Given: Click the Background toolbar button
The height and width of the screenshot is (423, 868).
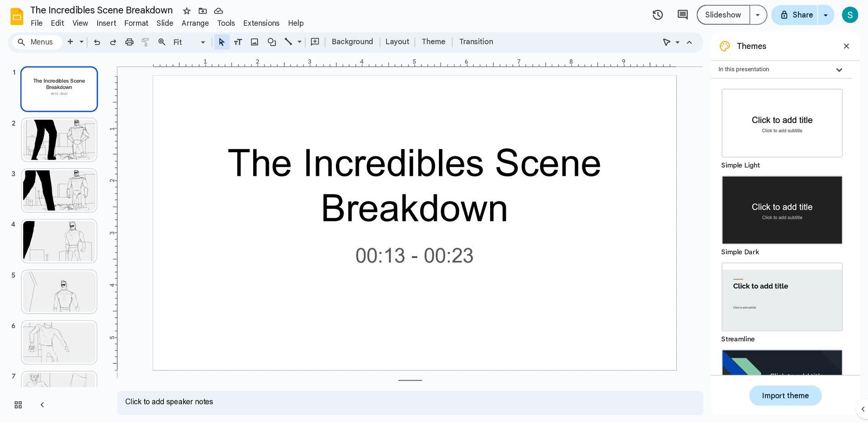Looking at the screenshot, I should [x=352, y=42].
